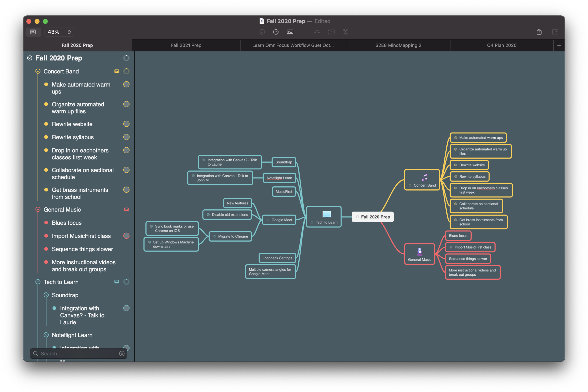Click inside the Search field

(75, 353)
